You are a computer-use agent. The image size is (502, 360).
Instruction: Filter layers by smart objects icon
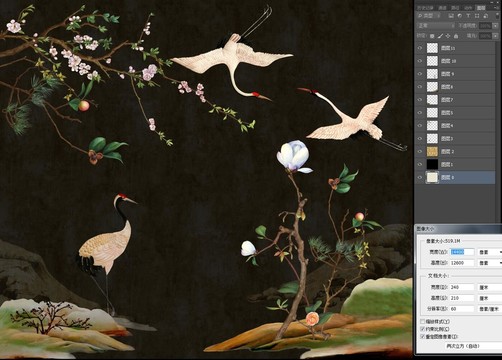[486, 16]
